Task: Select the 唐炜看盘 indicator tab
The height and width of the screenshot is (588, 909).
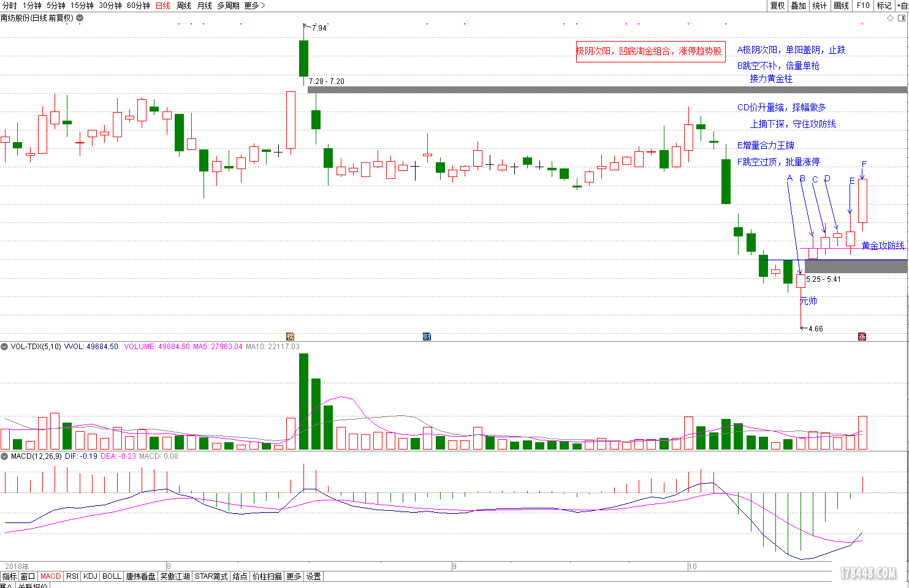Action: (140, 576)
